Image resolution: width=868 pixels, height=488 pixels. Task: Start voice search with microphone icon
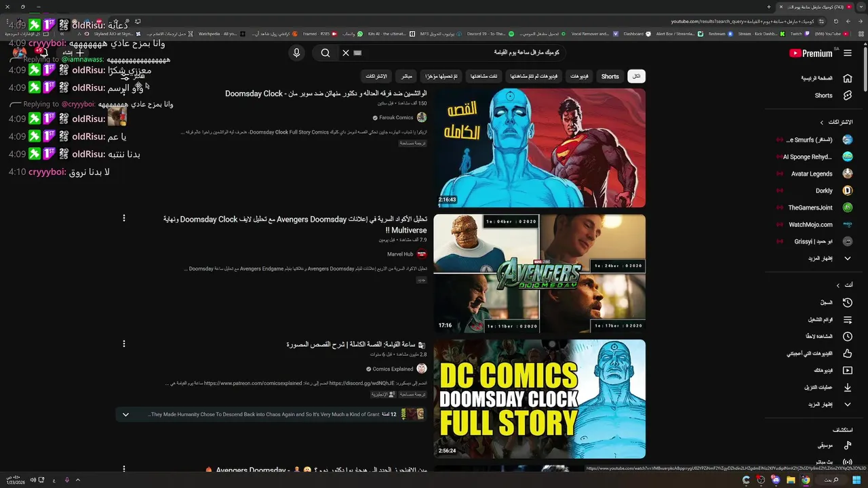pyautogui.click(x=296, y=53)
